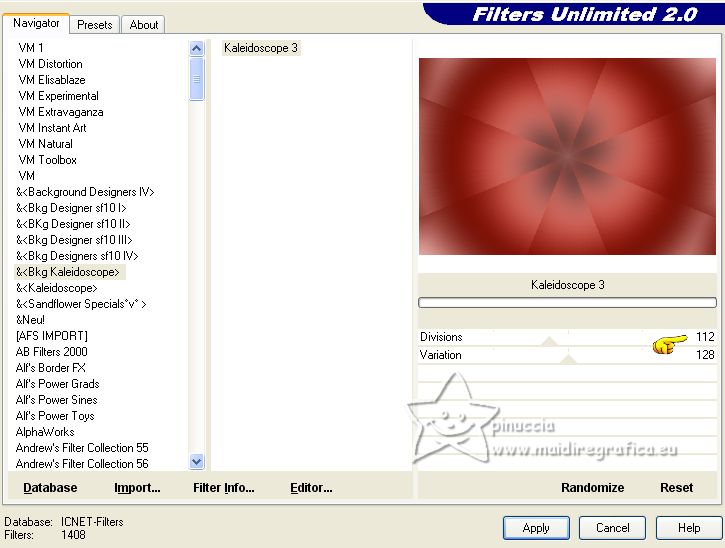Viewport: 725px width, 548px height.
Task: Select Andrew's Filter Collection 55
Action: click(82, 448)
